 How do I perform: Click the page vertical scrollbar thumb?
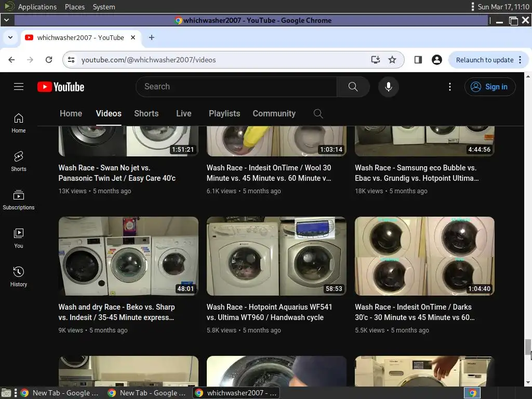[528, 347]
